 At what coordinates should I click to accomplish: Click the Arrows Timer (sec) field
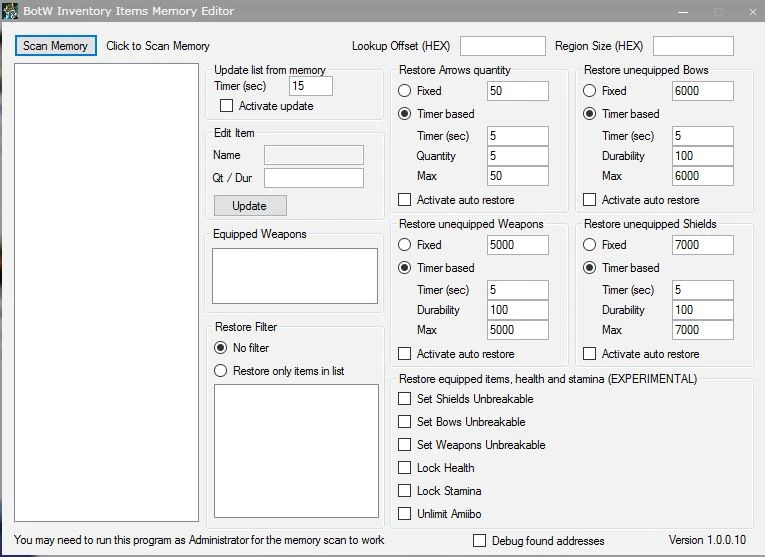[518, 136]
